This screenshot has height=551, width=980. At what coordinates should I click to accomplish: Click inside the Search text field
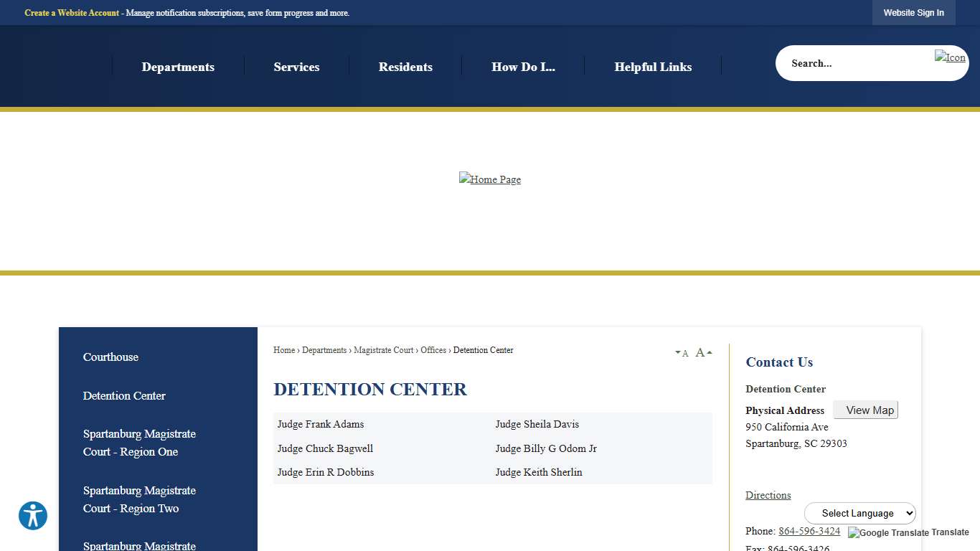[847, 63]
